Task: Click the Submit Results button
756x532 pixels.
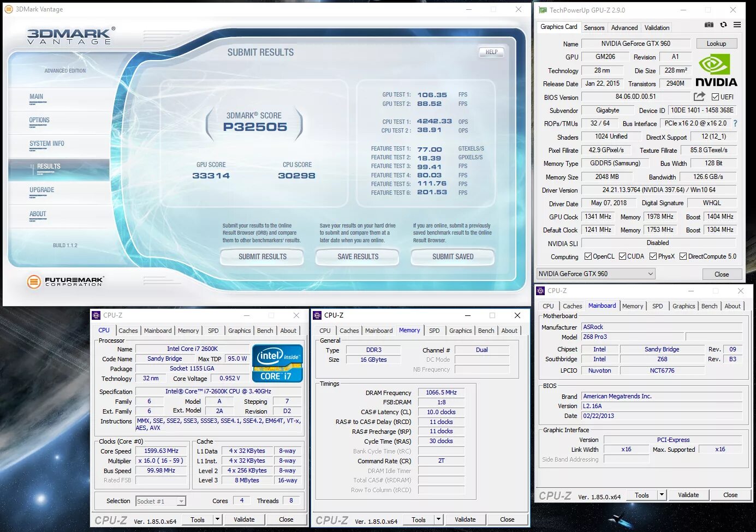Action: [262, 256]
